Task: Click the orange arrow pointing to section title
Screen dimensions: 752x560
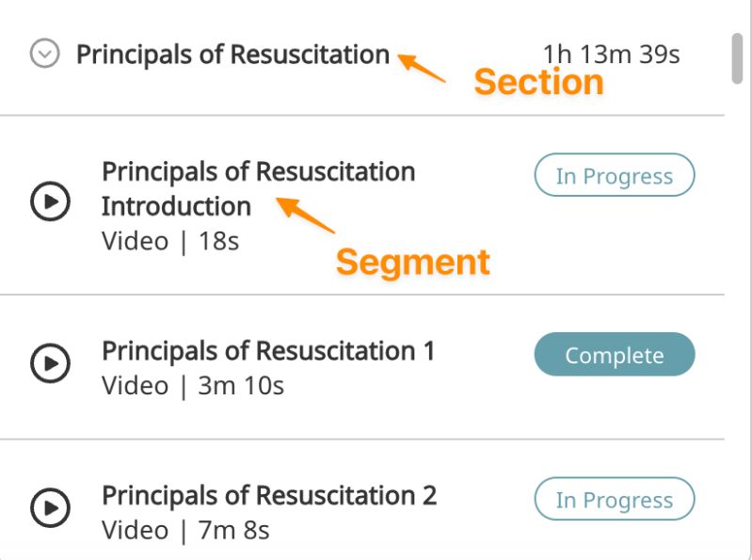Action: 421,69
